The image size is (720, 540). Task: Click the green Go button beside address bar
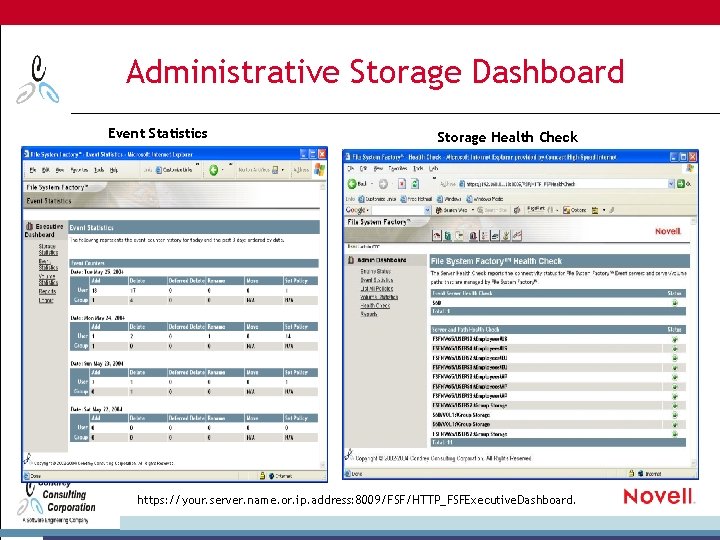(x=681, y=184)
